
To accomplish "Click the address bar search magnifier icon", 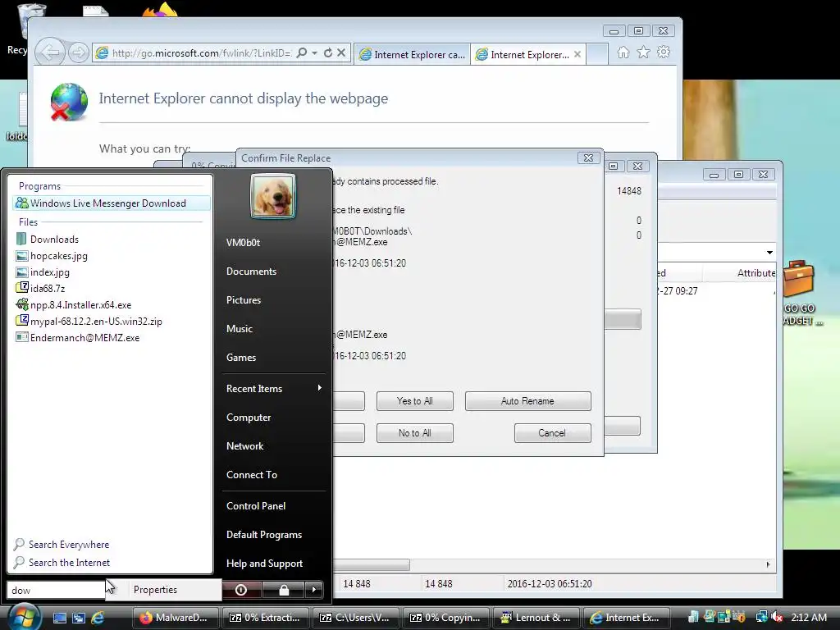I will click(302, 52).
